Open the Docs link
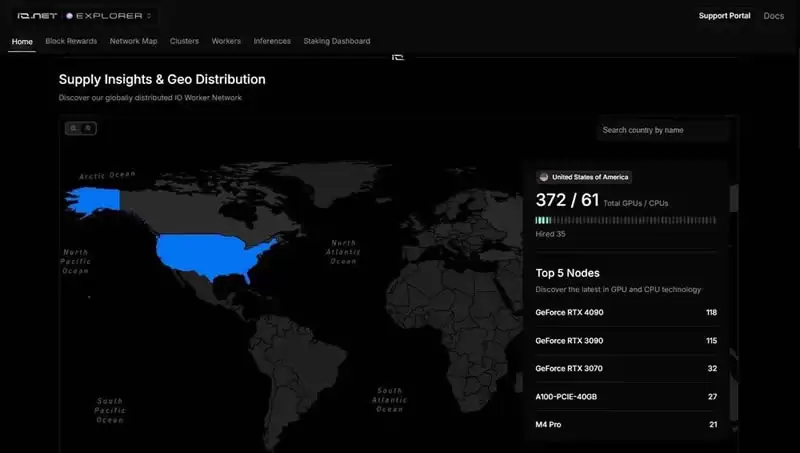Image resolution: width=800 pixels, height=453 pixels. point(773,16)
